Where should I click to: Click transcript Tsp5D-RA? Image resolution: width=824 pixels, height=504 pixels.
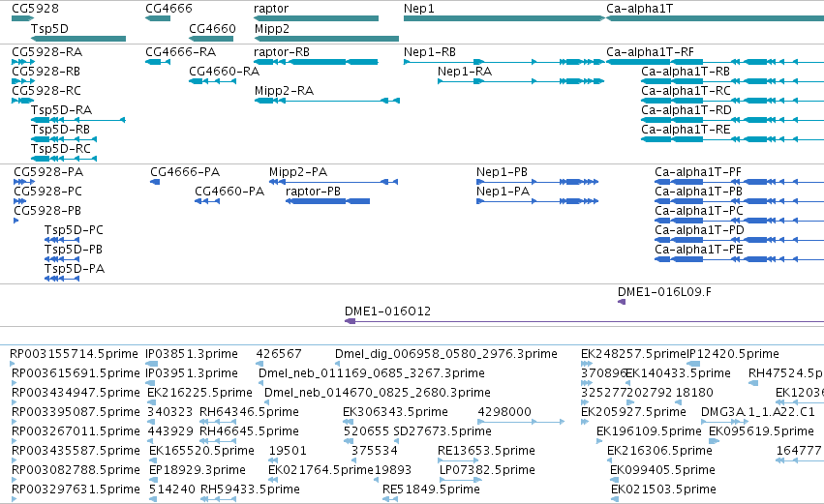[x=61, y=110]
